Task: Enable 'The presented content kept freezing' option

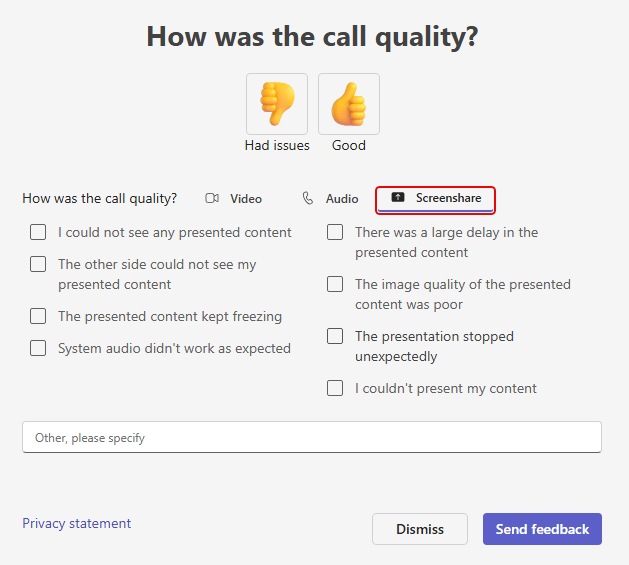Action: tap(38, 316)
